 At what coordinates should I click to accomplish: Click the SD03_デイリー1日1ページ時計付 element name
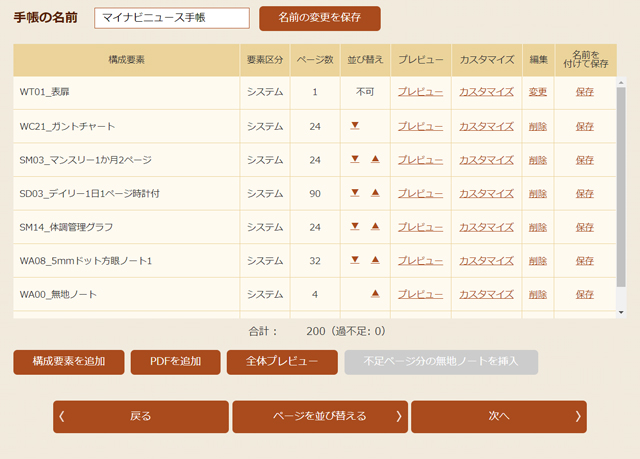tap(89, 193)
